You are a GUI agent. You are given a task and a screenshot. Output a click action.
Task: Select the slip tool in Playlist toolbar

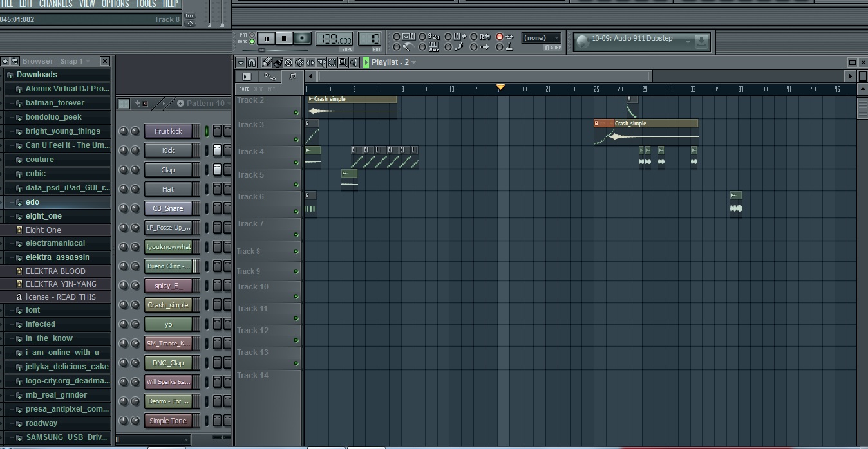tap(310, 62)
